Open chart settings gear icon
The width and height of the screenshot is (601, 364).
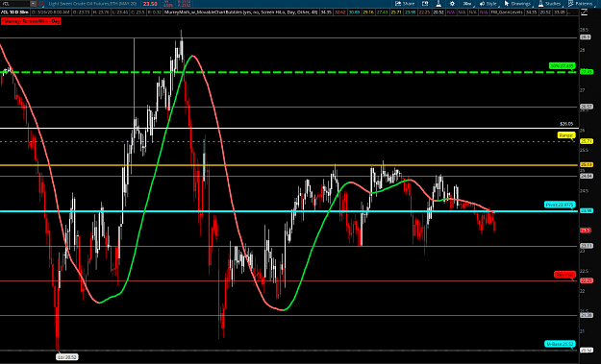pyautogui.click(x=452, y=4)
